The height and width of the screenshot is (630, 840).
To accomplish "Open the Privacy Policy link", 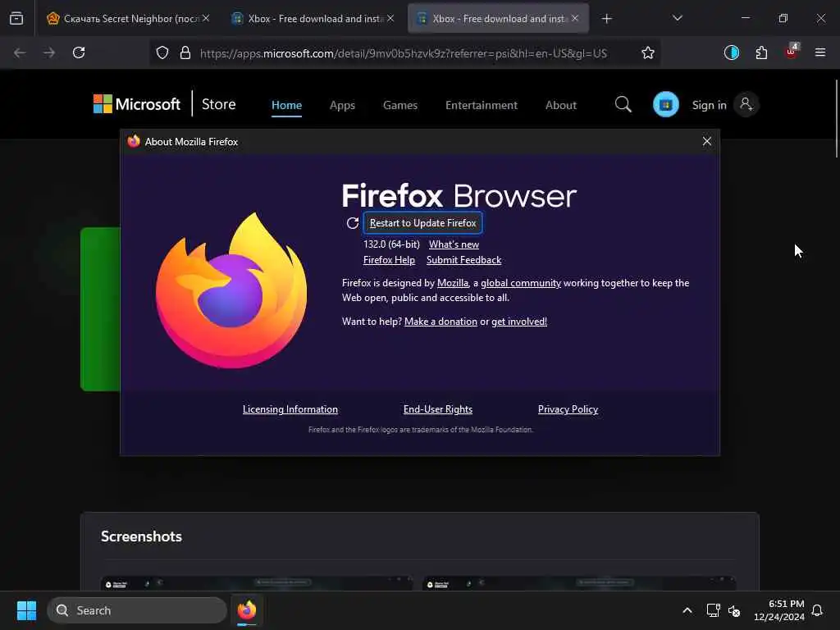I will pos(568,409).
